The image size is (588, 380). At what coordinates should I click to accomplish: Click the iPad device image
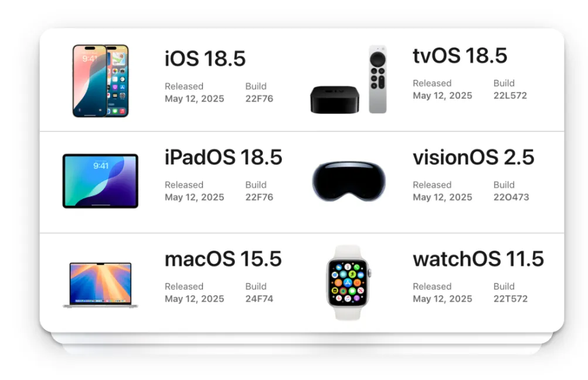point(100,181)
